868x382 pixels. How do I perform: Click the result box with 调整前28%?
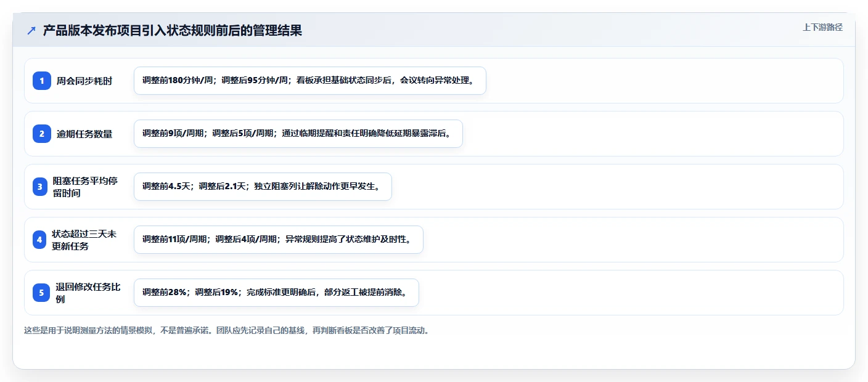(x=276, y=293)
